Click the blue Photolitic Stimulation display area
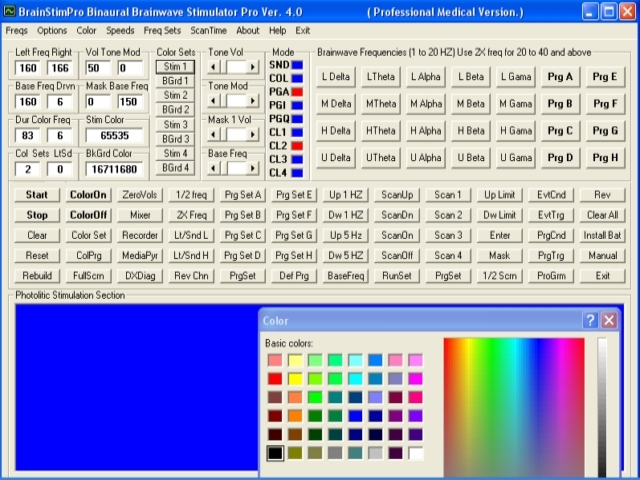640x480 pixels. [x=137, y=388]
